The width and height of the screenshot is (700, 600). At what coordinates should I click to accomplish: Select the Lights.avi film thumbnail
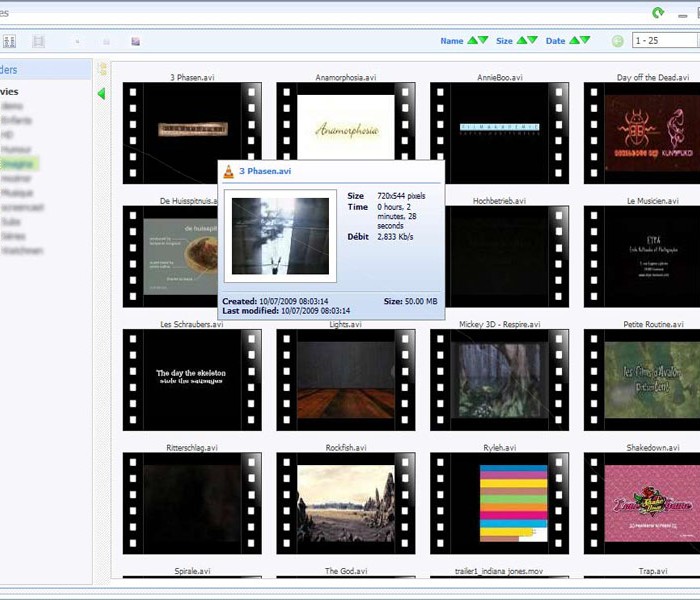[346, 380]
